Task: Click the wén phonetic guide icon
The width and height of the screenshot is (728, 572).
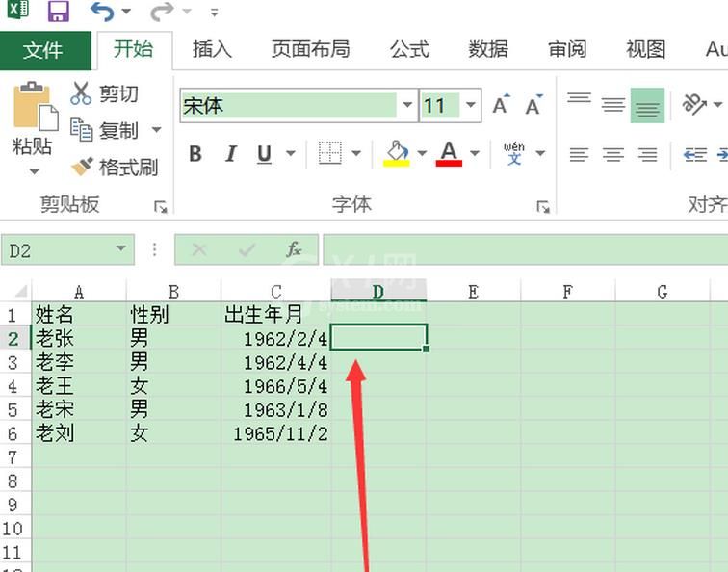Action: tap(514, 153)
